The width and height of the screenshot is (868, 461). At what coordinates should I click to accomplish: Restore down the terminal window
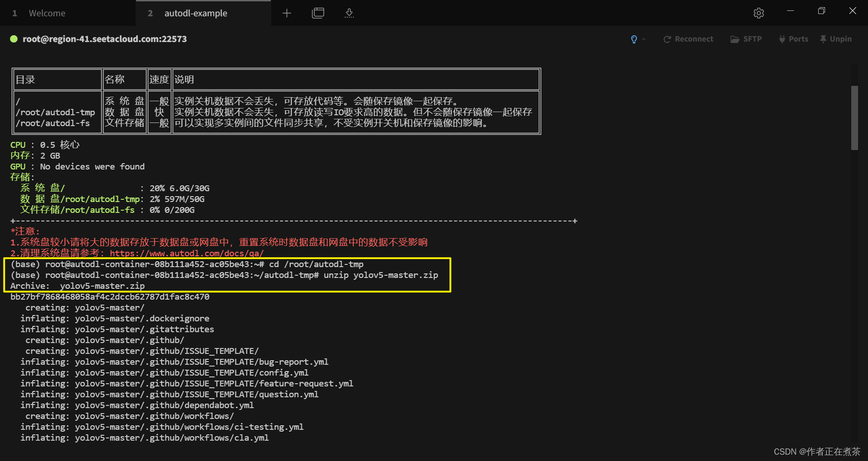pos(821,11)
